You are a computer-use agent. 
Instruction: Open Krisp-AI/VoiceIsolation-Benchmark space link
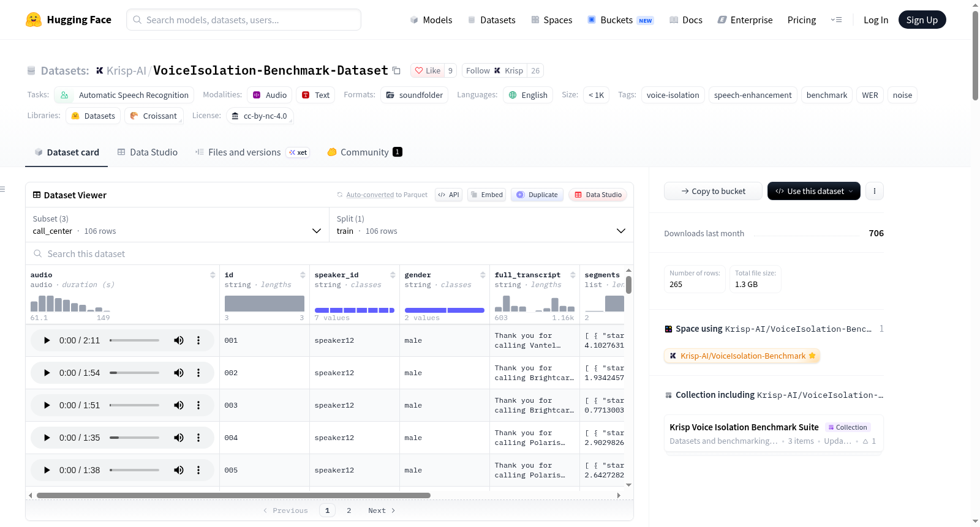(742, 356)
